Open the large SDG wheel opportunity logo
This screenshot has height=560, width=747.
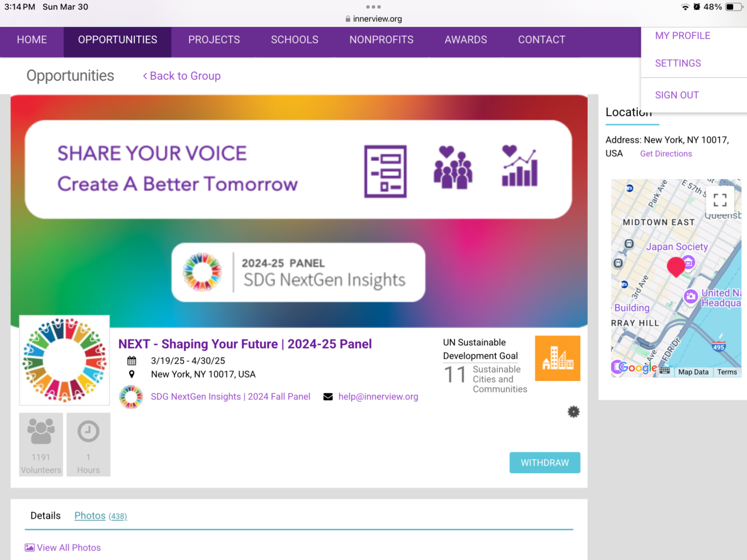[64, 360]
